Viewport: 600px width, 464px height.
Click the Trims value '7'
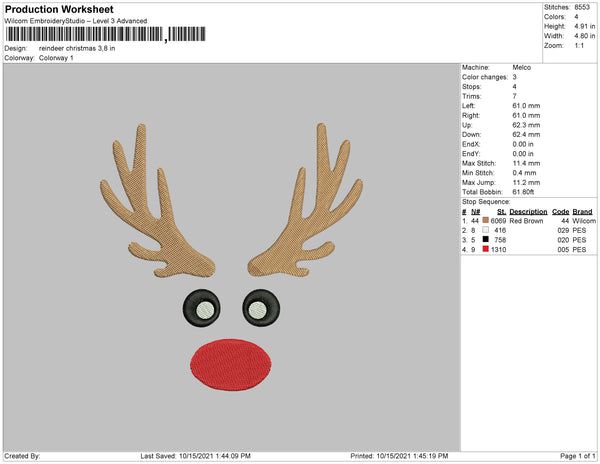514,96
